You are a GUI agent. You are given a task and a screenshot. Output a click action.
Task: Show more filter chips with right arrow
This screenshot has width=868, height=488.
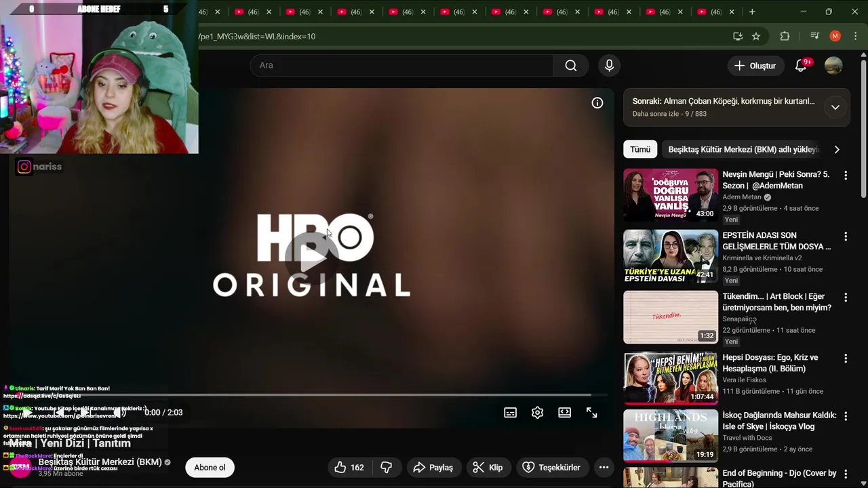pos(837,149)
